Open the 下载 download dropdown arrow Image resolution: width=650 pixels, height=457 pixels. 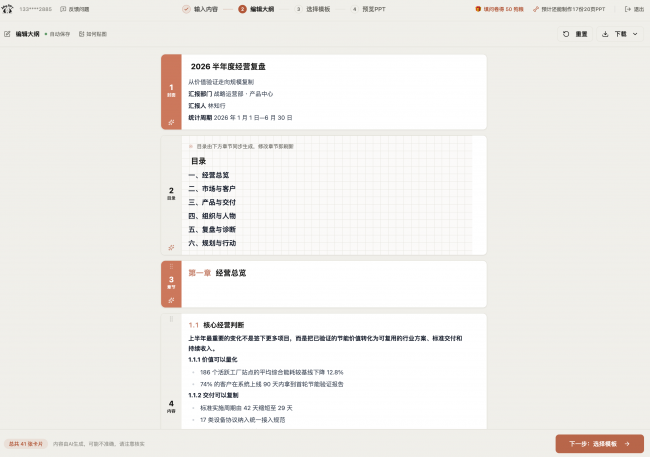(x=635, y=34)
